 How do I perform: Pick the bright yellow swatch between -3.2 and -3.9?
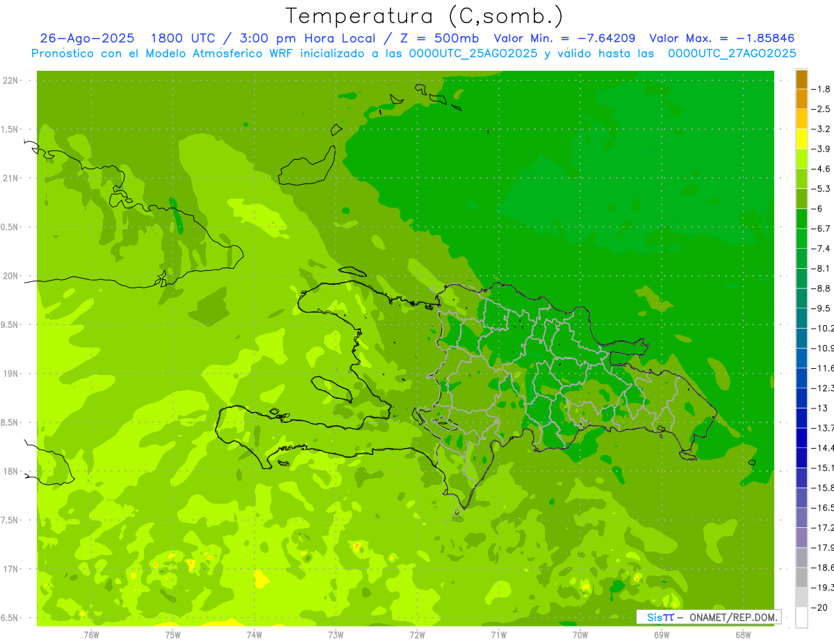[x=801, y=139]
